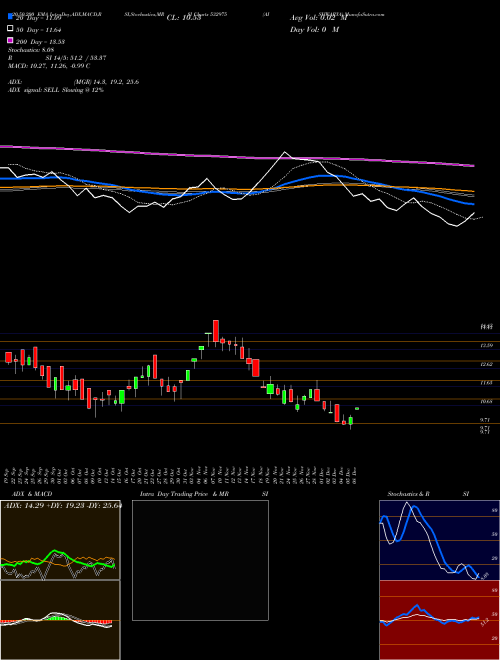Select the '50 Day = 11.64' legend text

pyautogui.click(x=39, y=30)
